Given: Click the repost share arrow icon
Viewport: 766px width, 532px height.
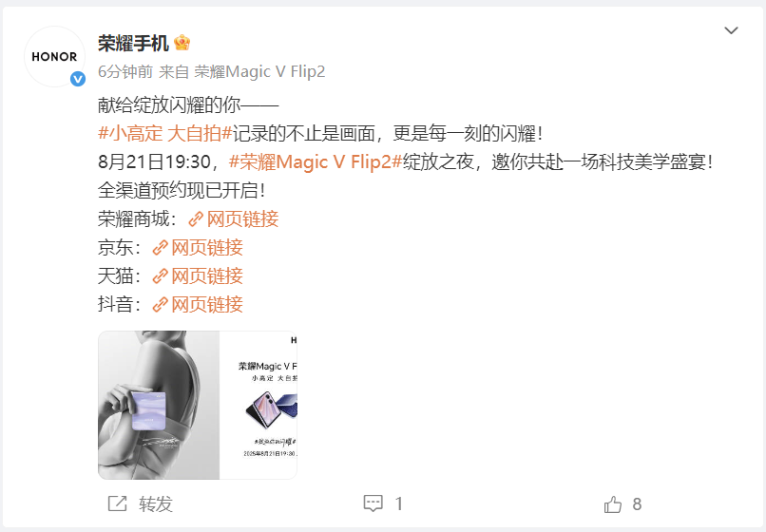Looking at the screenshot, I should 117,503.
